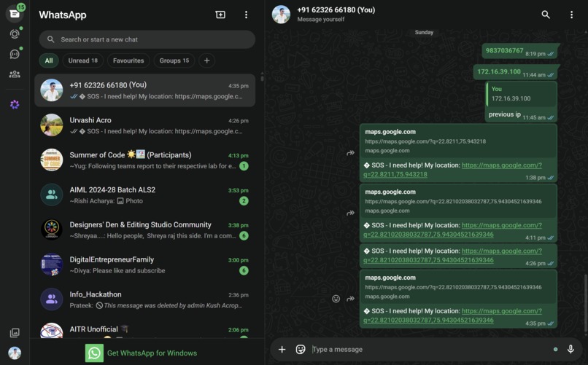The width and height of the screenshot is (588, 365).
Task: Click unread badge 6 on DigitalEntrepreneurFamily
Action: [244, 270]
